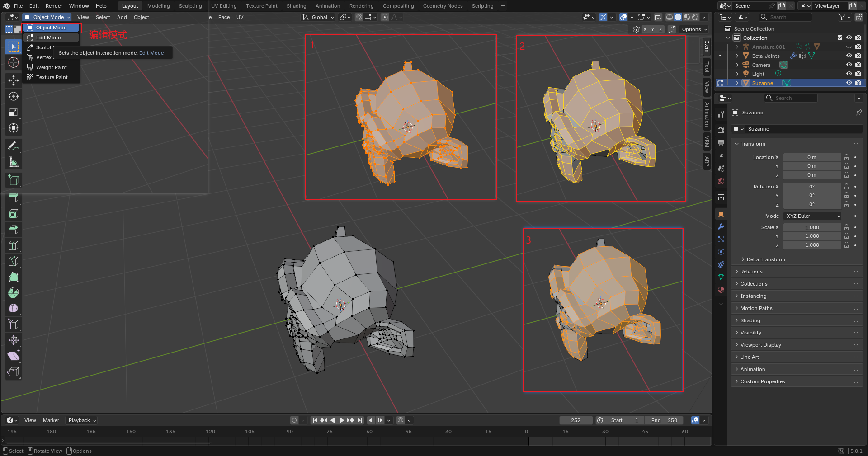Screen dimensions: 868x456
Task: Choose Texture Paint from the mode list
Action: 51,77
